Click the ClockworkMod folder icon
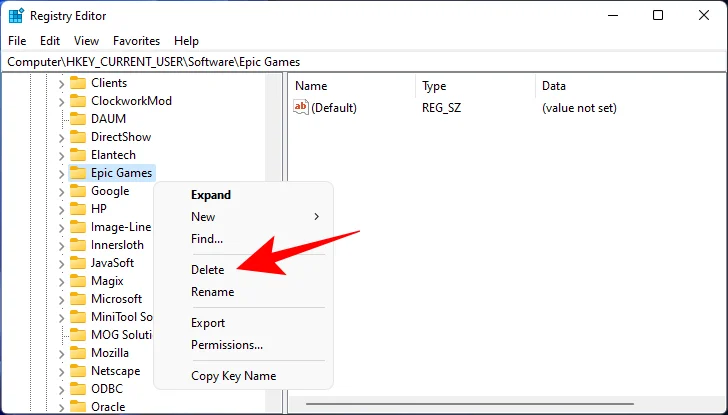728x415 pixels. pyautogui.click(x=77, y=101)
